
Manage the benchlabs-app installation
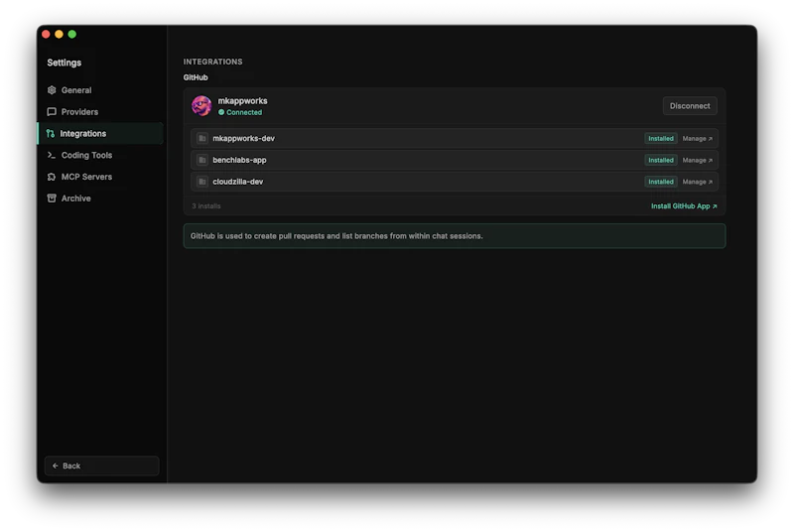(x=698, y=160)
